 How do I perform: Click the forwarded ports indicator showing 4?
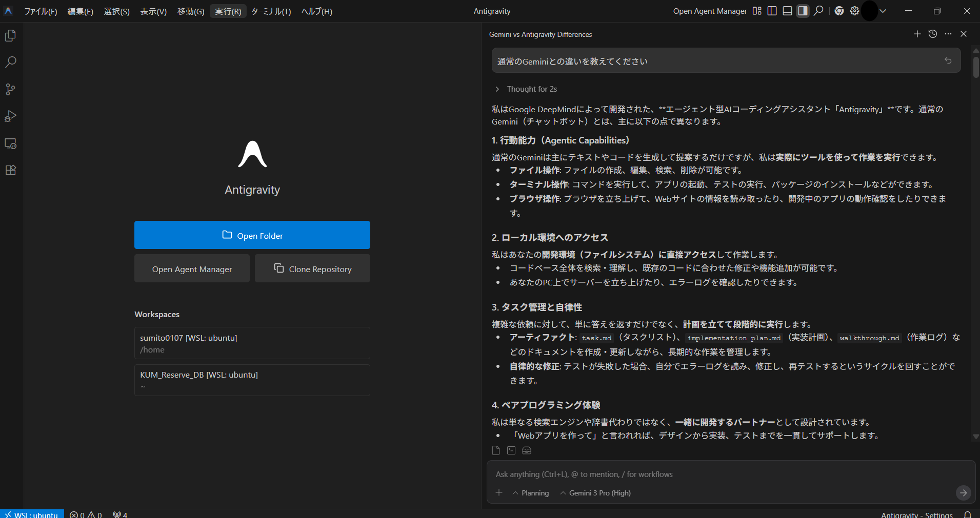pyautogui.click(x=120, y=514)
